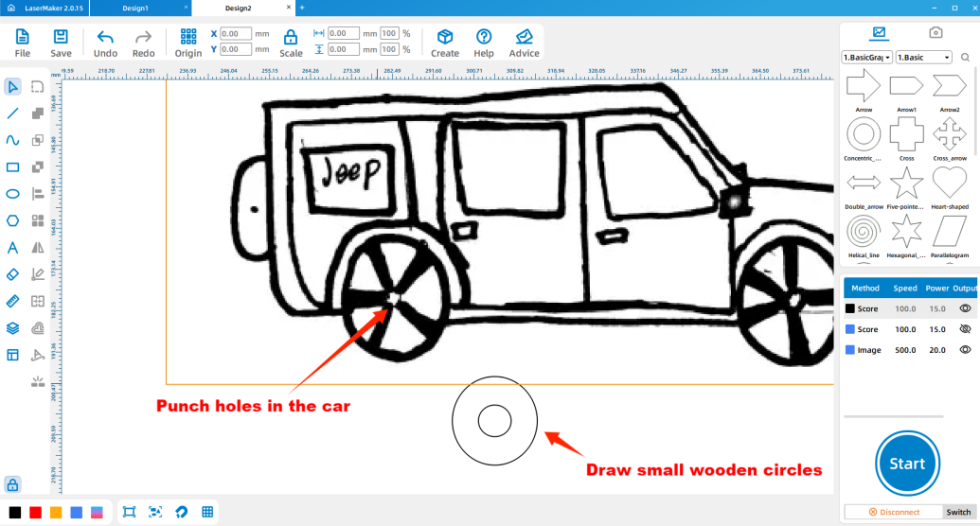Viewport: 980px width, 526px height.
Task: Select the ruler measure tool
Action: [12, 302]
